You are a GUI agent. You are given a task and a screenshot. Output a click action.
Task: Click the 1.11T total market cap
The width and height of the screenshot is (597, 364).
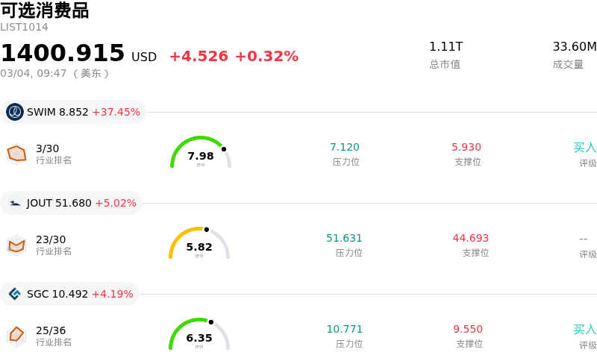click(446, 46)
